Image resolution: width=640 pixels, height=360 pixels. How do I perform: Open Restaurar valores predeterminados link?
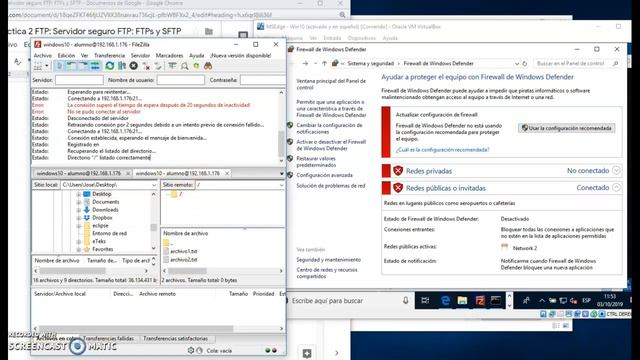pyautogui.click(x=316, y=162)
